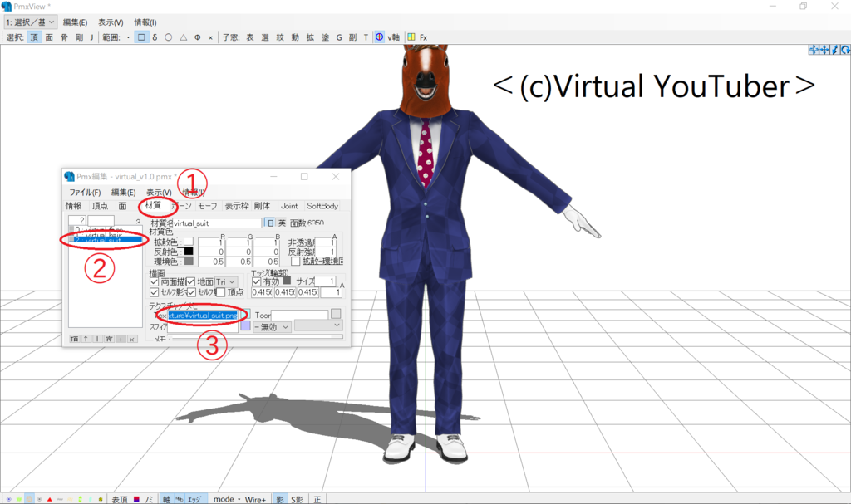851x504 pixels.
Task: Select vertex (頂) selection mode in toolbar
Action: [x=34, y=37]
